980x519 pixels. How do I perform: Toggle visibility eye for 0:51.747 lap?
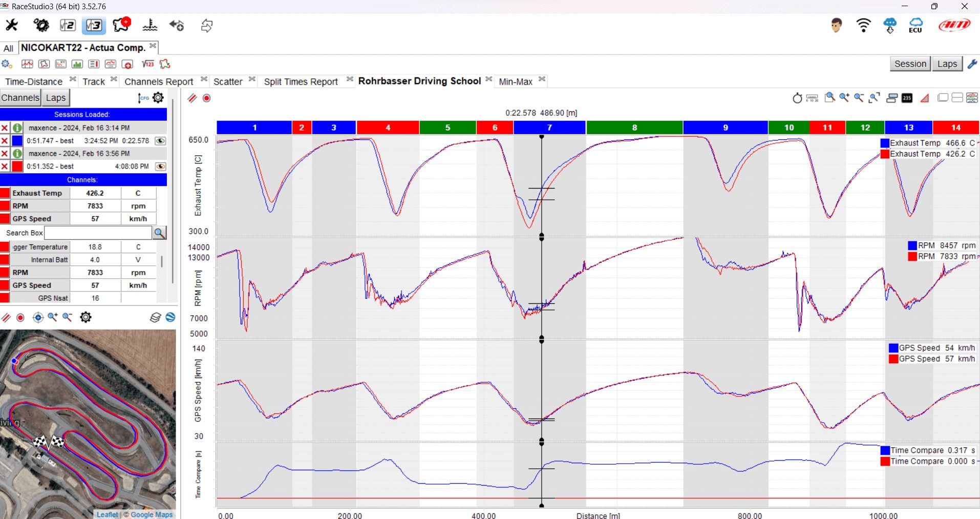pos(160,140)
